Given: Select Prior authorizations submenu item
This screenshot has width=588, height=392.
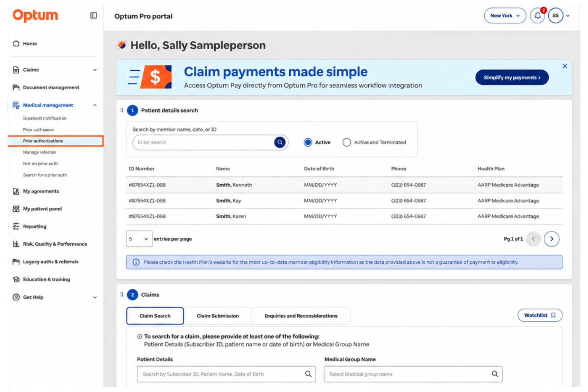Looking at the screenshot, I should coord(56,141).
